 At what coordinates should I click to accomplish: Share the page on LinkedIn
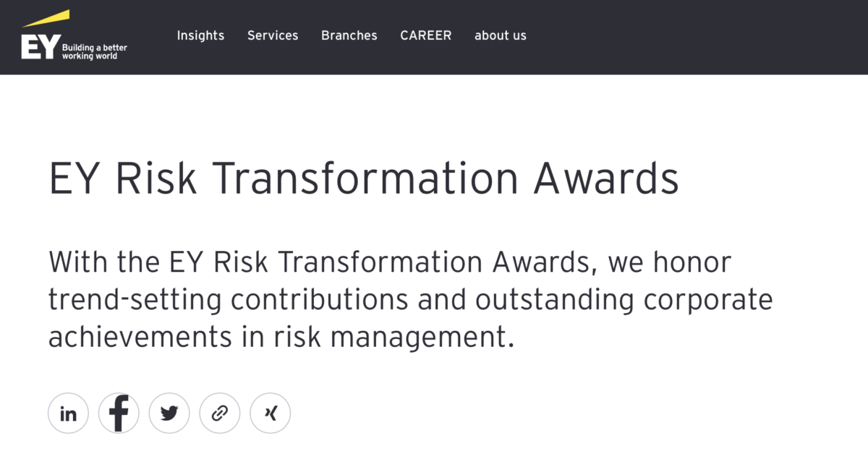[68, 413]
